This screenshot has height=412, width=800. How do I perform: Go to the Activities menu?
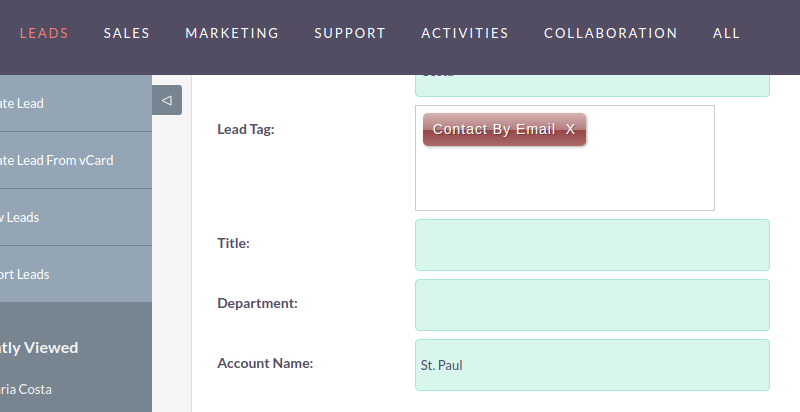(x=465, y=33)
